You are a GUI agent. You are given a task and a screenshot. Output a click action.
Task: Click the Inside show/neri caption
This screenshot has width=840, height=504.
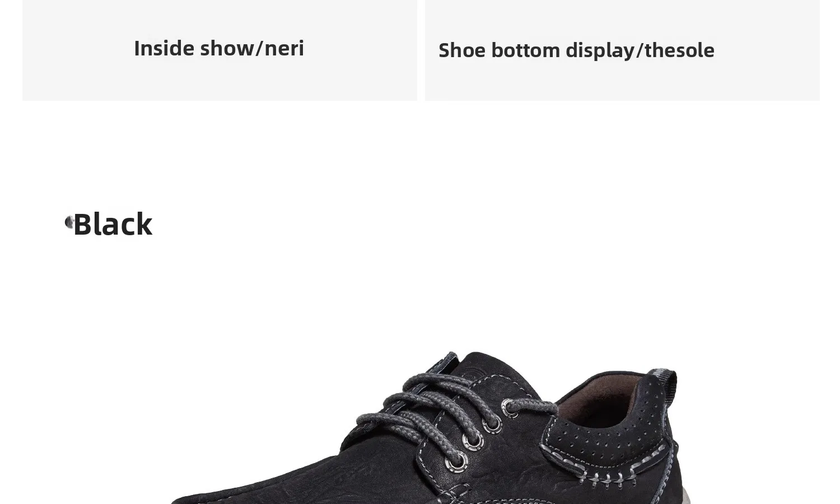pyautogui.click(x=219, y=48)
